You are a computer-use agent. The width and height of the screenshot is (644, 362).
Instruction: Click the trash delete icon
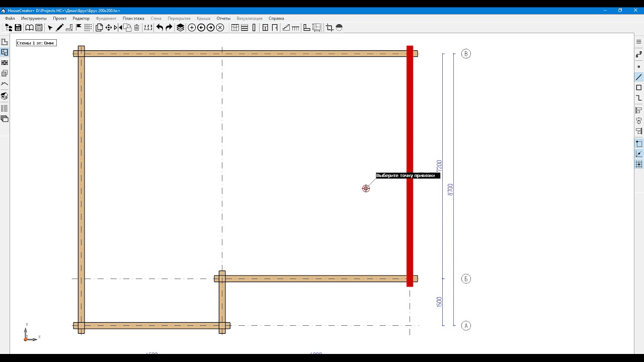137,28
